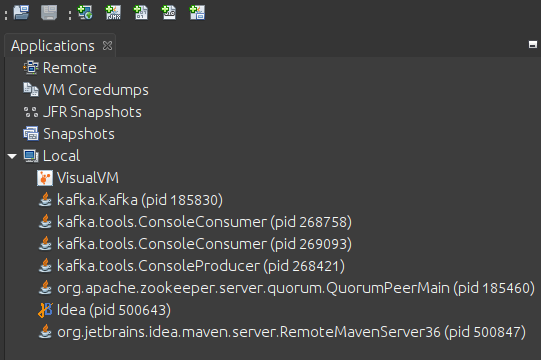Click the Java icon of ConsoleProducer
Image resolution: width=541 pixels, height=360 pixels.
(45, 266)
